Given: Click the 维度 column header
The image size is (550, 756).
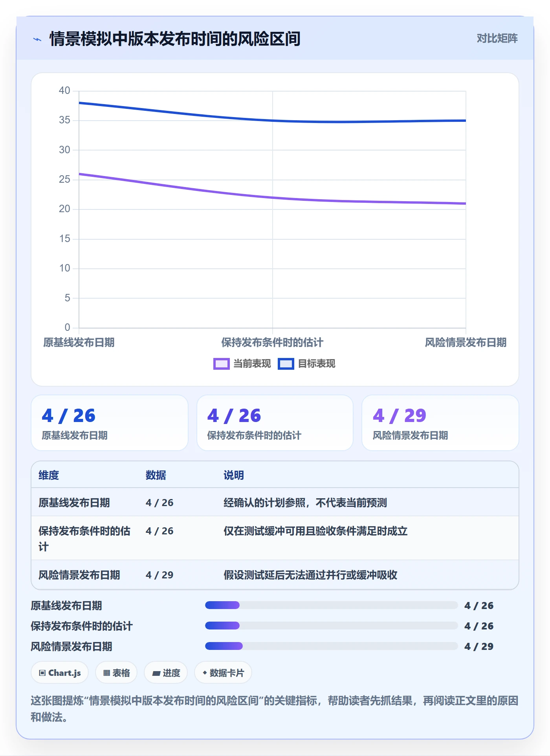Looking at the screenshot, I should (49, 475).
